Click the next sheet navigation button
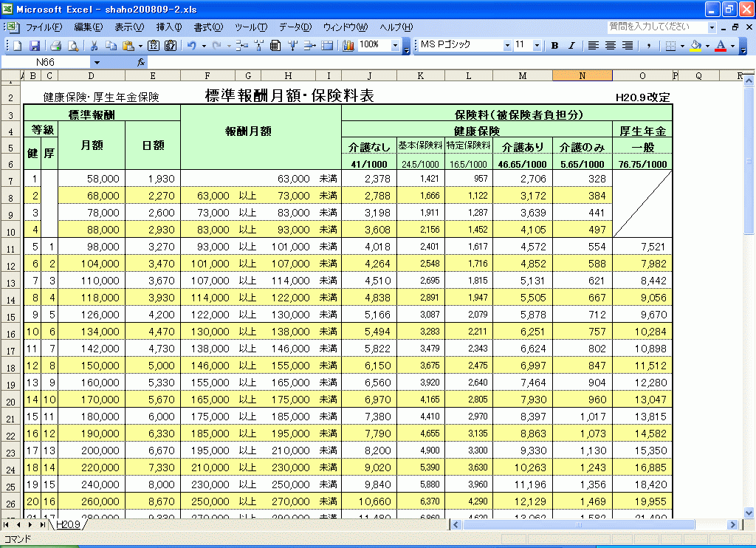The height and width of the screenshot is (548, 756). coord(30,524)
